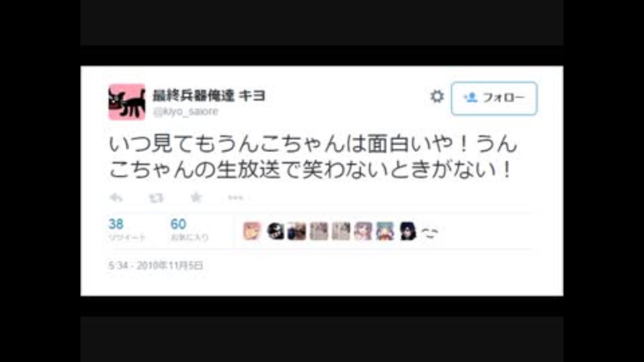Viewport: 644px width, 362px height.
Task: Open the fifth gray liker avatar
Action: [341, 231]
